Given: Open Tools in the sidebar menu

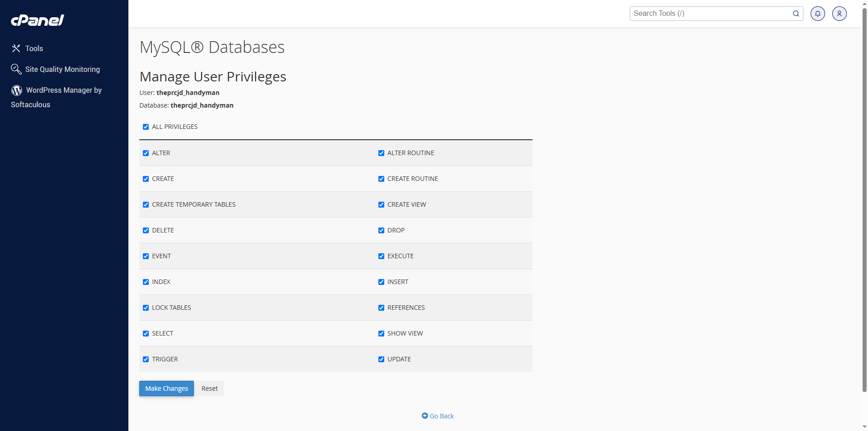Looking at the screenshot, I should 34,48.
